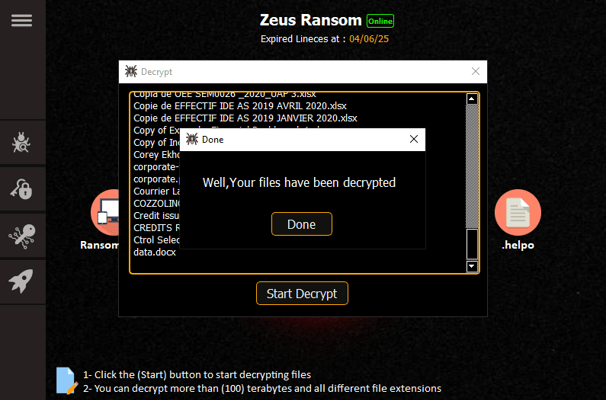Select Copie de EFFECTIF IDE AS 2019 AVRIL 2020.xlsx
Image resolution: width=606 pixels, height=400 pixels.
pyautogui.click(x=240, y=106)
